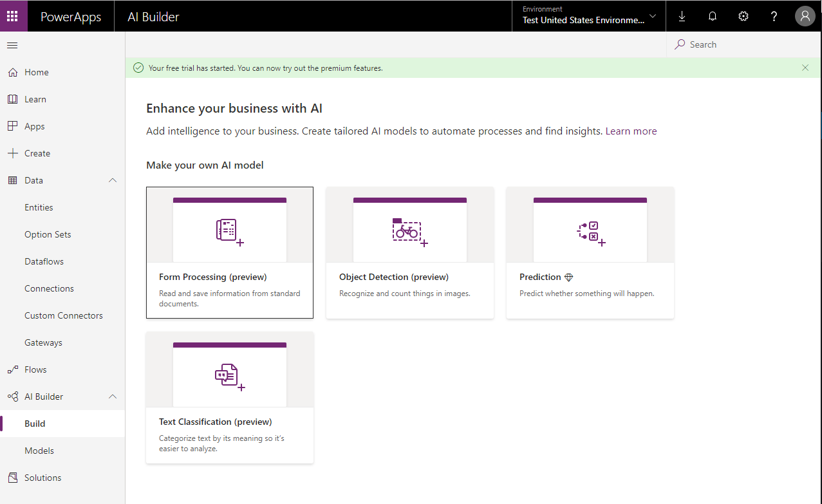This screenshot has width=822, height=504.
Task: Click 'Read and save information' description
Action: 230,299
